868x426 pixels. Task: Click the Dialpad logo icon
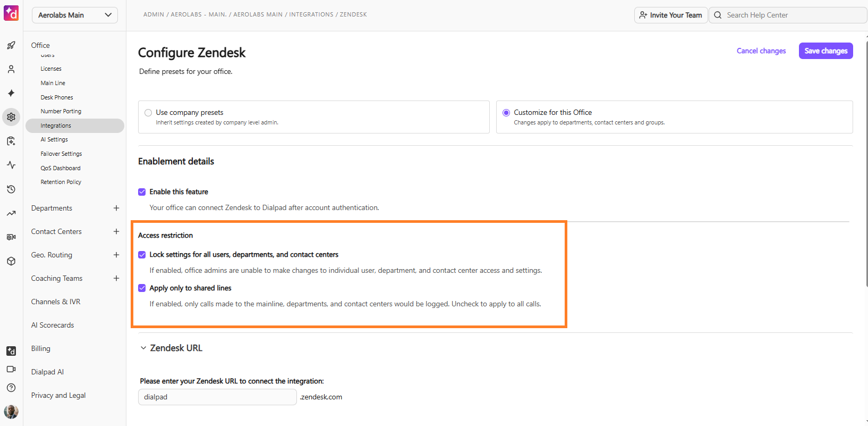(11, 13)
